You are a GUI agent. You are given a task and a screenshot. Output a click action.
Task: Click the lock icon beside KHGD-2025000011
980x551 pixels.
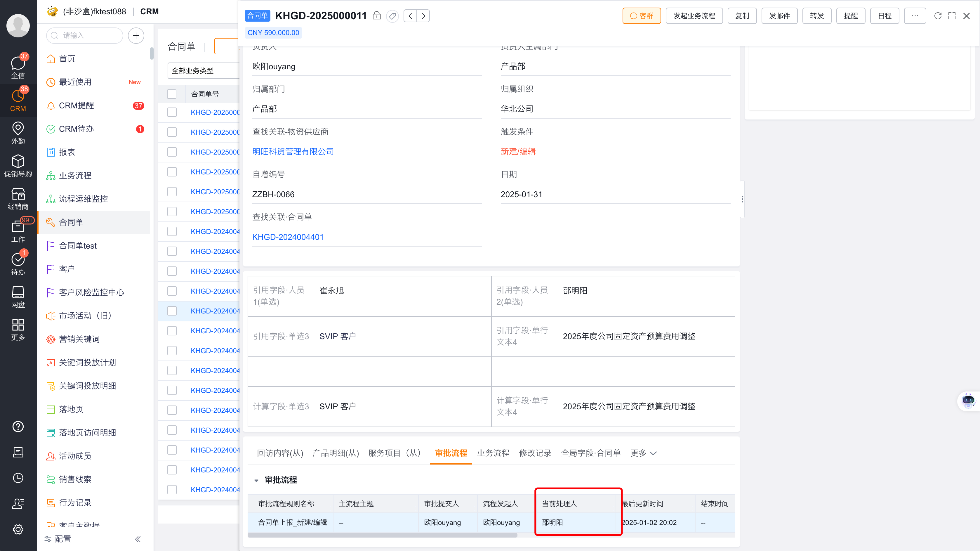[x=377, y=15]
